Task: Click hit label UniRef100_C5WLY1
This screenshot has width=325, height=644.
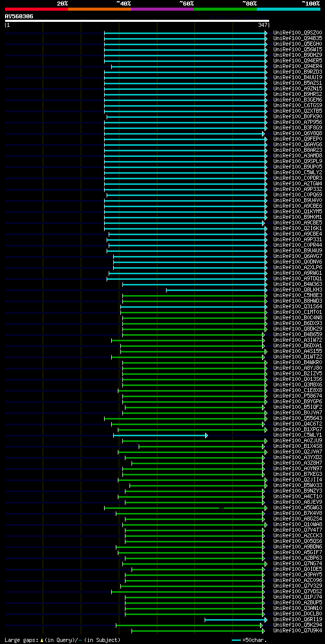Action: pyautogui.click(x=298, y=435)
